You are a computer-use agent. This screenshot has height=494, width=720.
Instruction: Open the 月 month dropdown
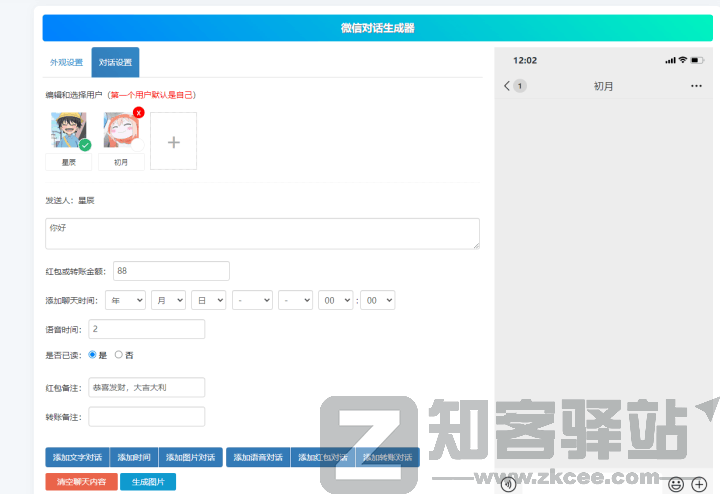coord(169,300)
